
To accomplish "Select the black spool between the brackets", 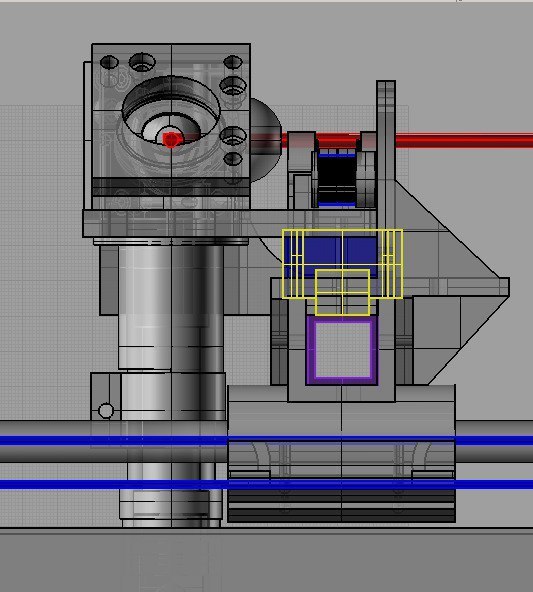I will tap(337, 178).
